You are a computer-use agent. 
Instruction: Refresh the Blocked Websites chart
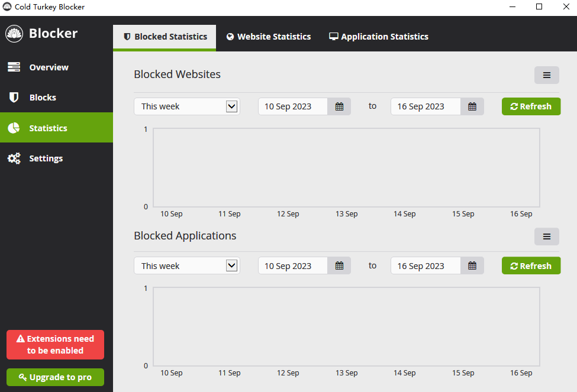click(531, 106)
